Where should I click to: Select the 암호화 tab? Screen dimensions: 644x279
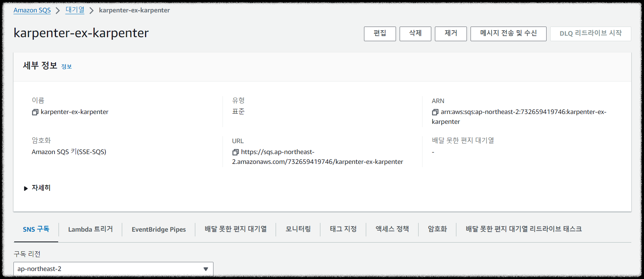point(437,229)
